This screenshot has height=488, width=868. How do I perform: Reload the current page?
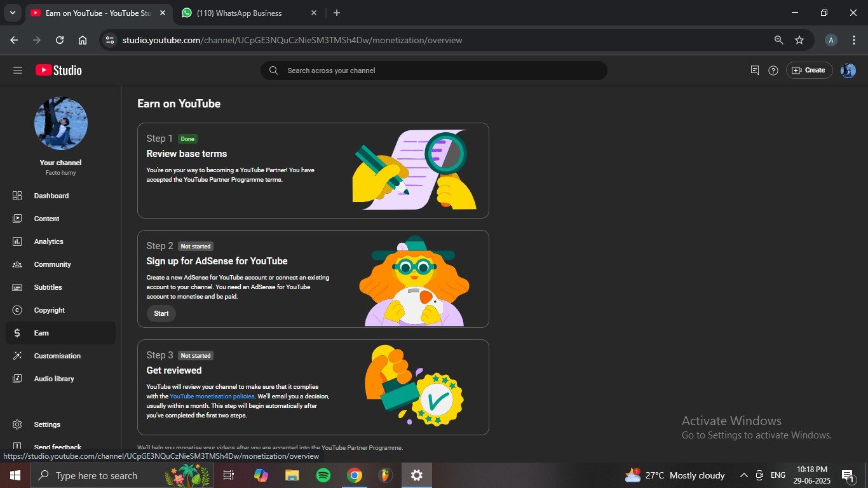pyautogui.click(x=60, y=40)
